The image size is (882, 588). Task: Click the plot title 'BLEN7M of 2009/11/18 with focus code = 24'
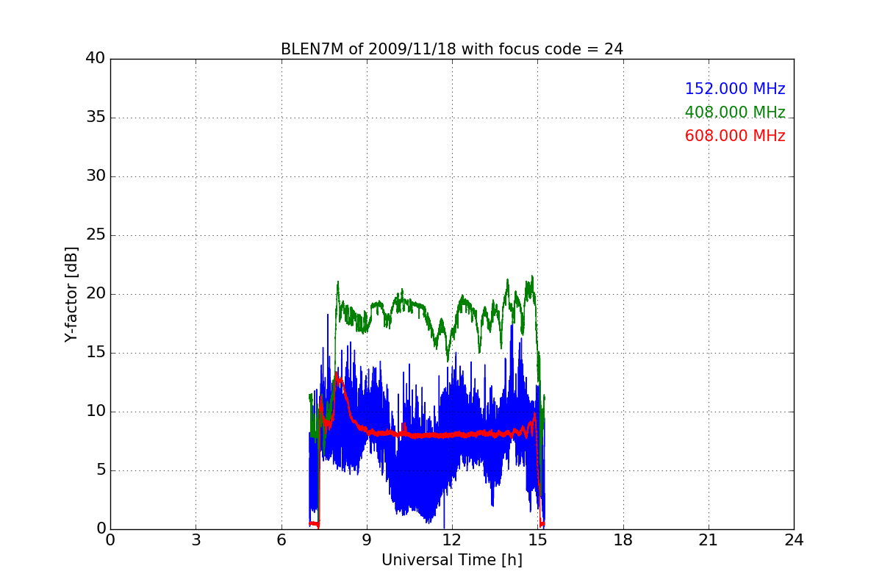452,49
